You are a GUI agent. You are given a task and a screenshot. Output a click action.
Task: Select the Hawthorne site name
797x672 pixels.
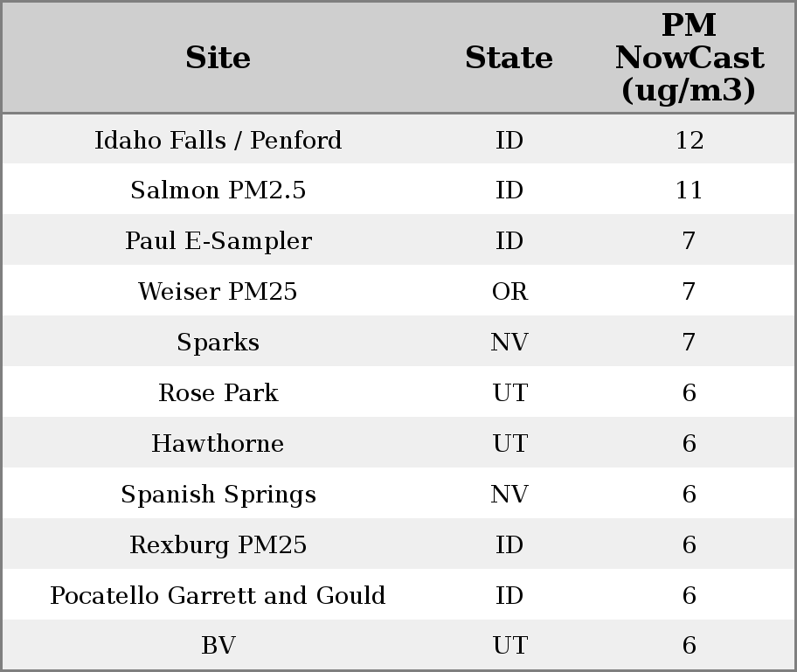[218, 444]
